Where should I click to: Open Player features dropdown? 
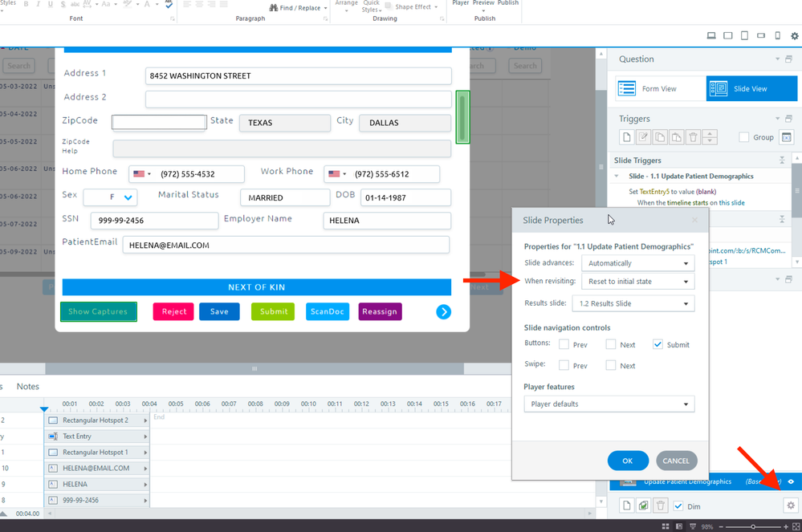pos(609,404)
